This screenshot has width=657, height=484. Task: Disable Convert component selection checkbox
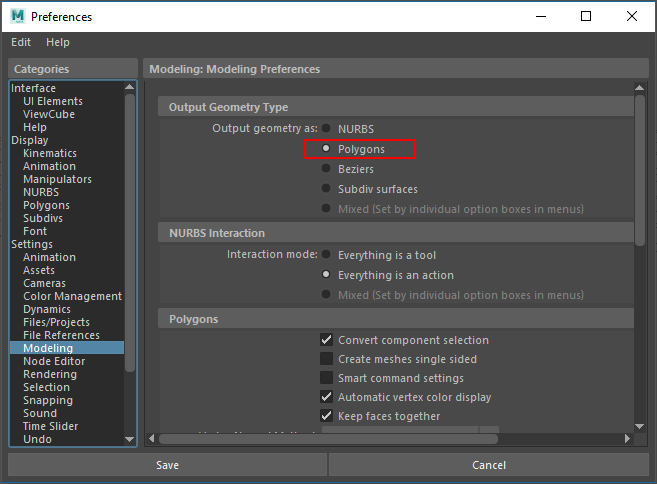[x=326, y=340]
